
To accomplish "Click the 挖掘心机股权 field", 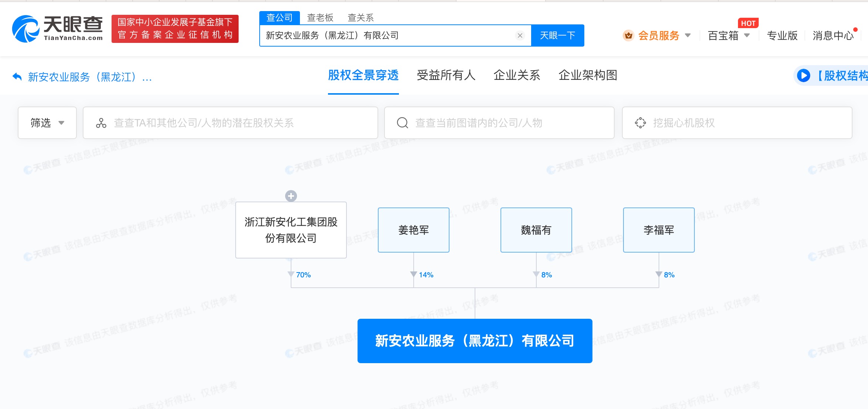I will point(737,123).
